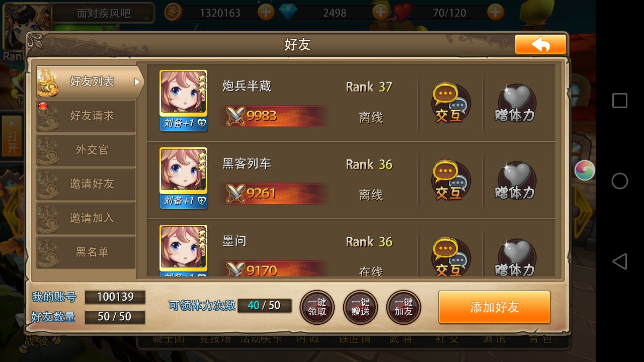Click the orange back arrow button
Screen dimensions: 644x362
pos(541,45)
